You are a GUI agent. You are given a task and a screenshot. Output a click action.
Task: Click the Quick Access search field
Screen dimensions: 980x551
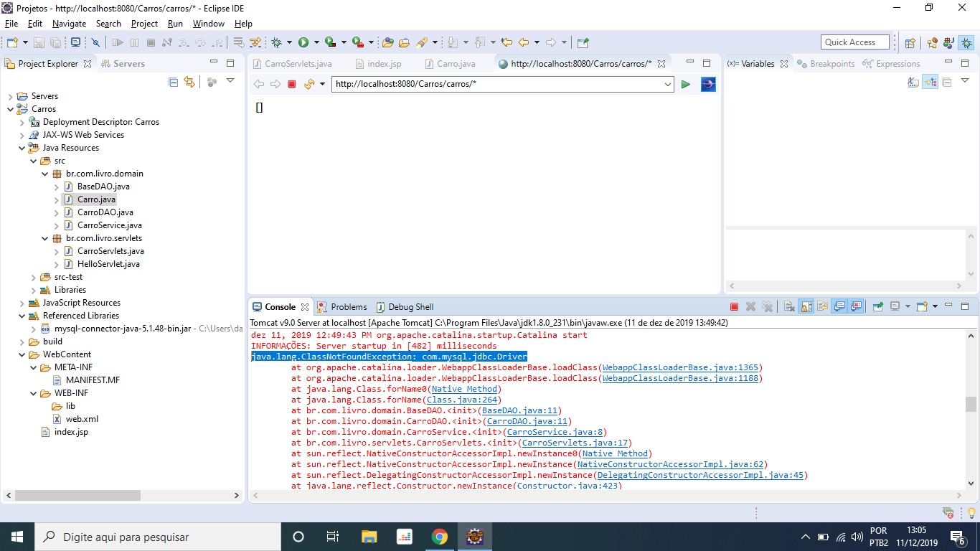pyautogui.click(x=855, y=42)
